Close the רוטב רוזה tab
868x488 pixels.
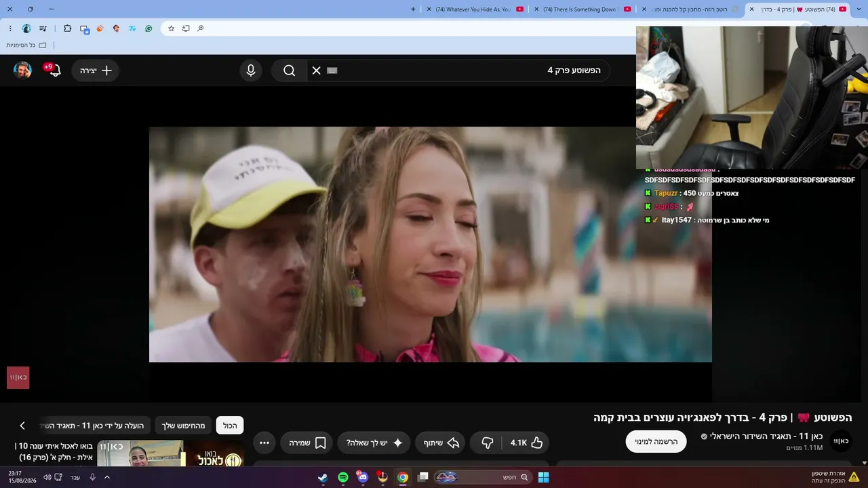tap(644, 9)
